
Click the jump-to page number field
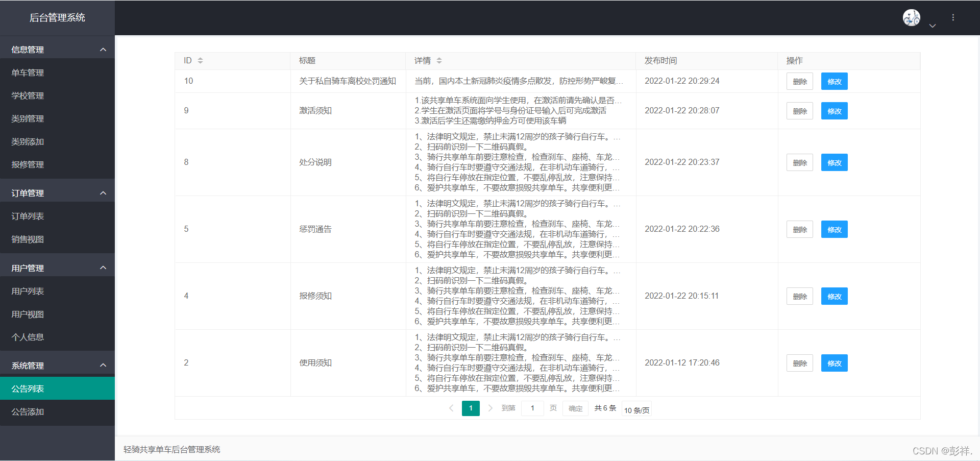pyautogui.click(x=532, y=408)
